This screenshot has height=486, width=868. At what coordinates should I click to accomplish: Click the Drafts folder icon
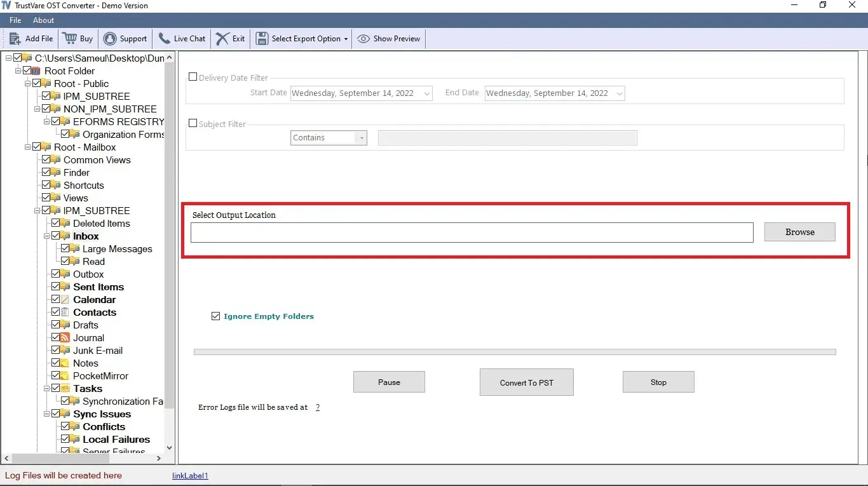pos(65,325)
